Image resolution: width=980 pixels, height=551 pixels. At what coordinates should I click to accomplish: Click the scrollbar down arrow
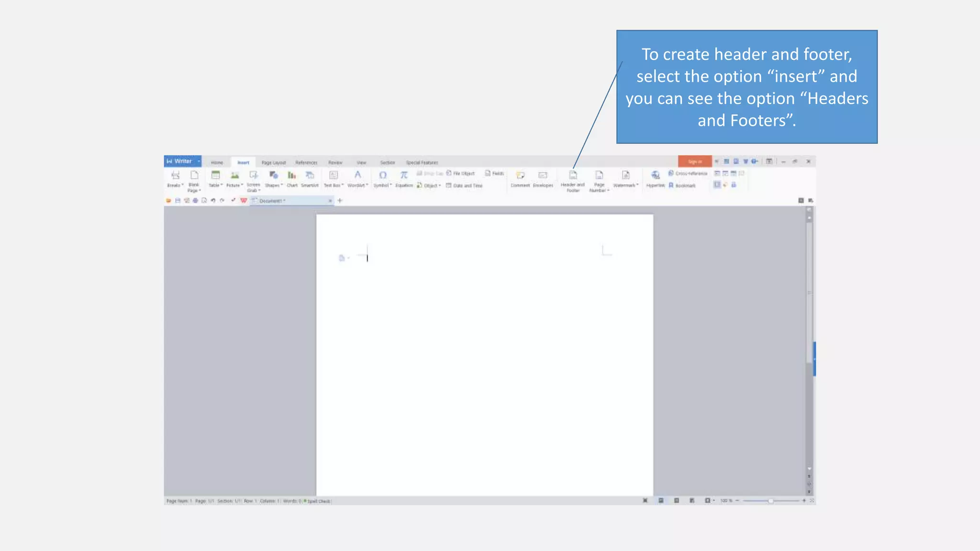pyautogui.click(x=809, y=469)
